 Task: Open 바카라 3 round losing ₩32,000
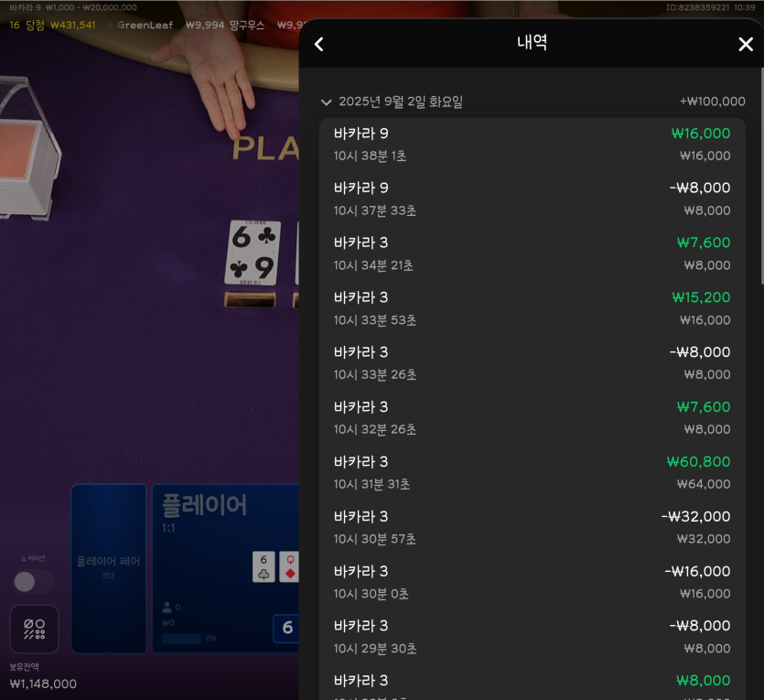[x=533, y=528]
